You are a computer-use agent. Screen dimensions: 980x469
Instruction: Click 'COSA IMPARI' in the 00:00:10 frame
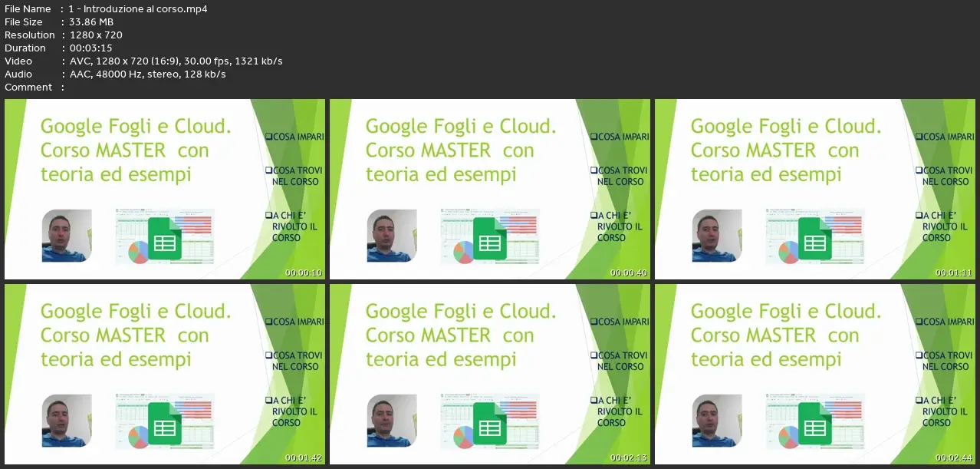pos(295,137)
